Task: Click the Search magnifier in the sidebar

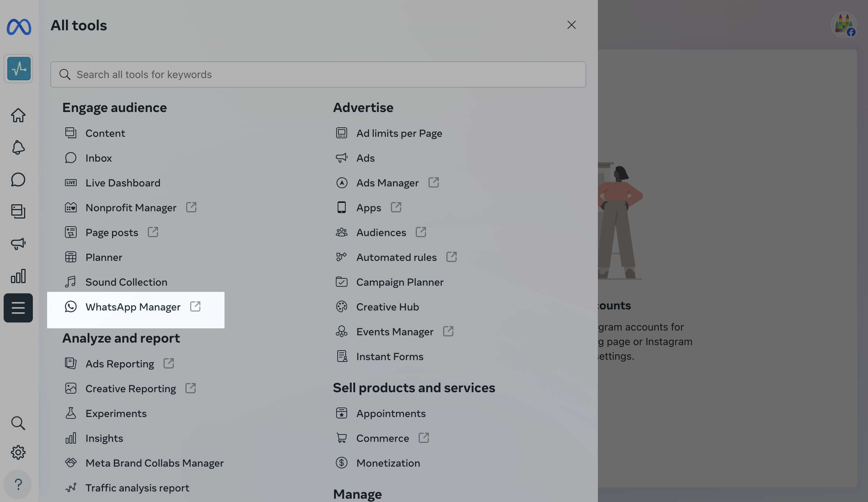Action: pos(18,423)
